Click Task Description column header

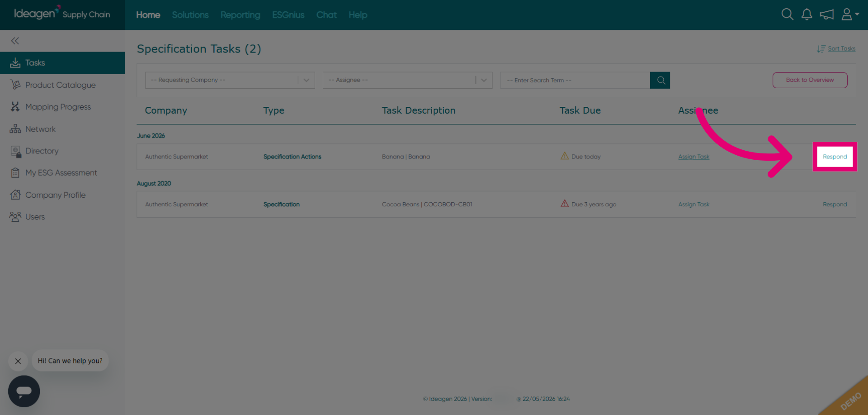tap(419, 110)
